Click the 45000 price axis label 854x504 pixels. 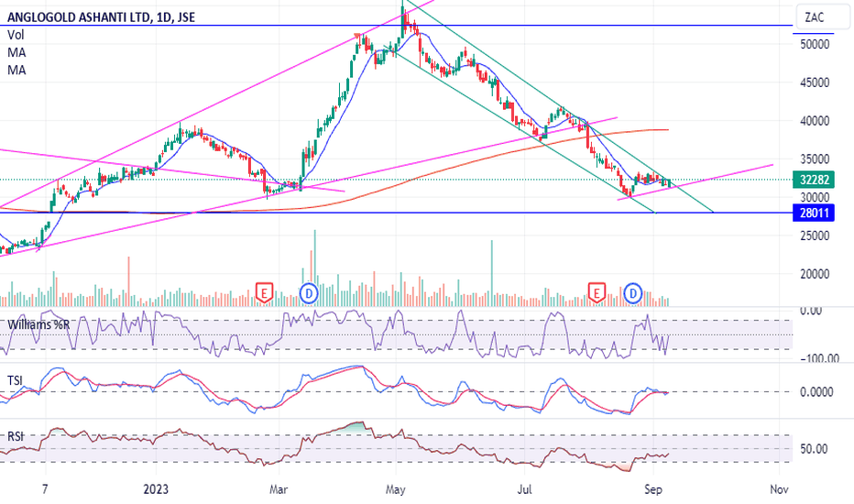coord(815,82)
